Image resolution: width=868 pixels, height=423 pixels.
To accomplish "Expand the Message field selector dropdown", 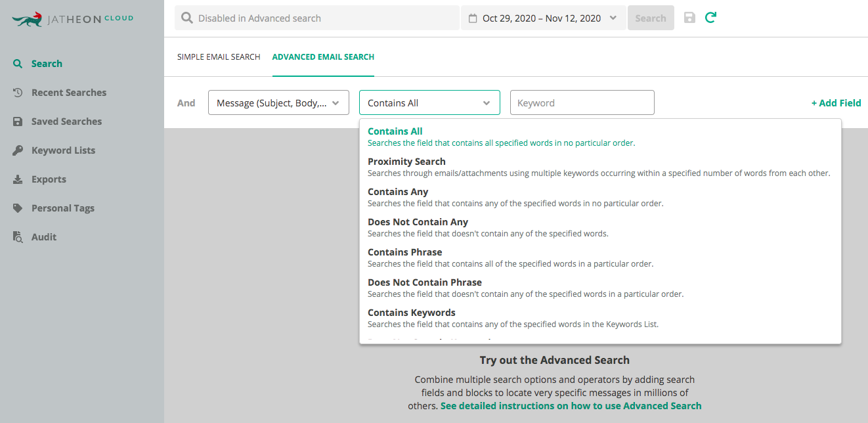I will coord(278,102).
